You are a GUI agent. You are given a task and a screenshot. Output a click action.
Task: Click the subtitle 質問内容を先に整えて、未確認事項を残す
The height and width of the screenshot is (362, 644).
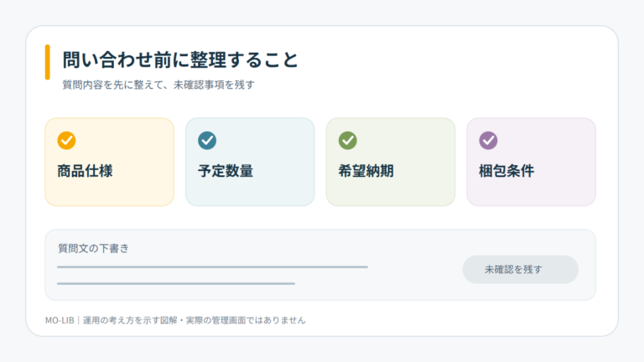coord(158,85)
